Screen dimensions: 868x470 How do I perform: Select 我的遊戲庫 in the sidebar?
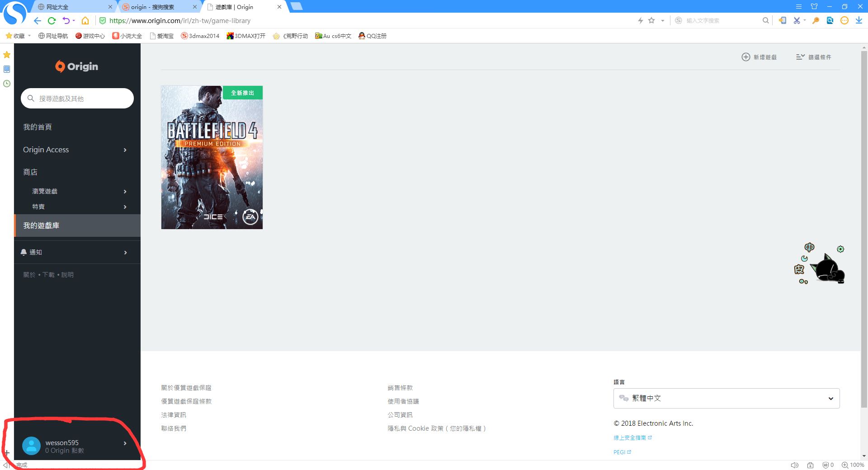pos(77,226)
